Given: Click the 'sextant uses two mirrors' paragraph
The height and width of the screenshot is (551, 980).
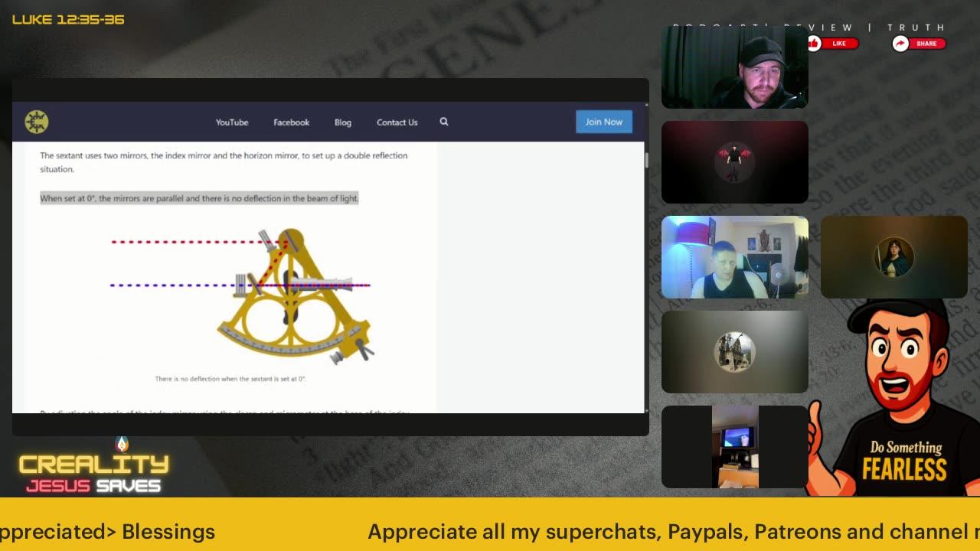Looking at the screenshot, I should click(x=224, y=162).
